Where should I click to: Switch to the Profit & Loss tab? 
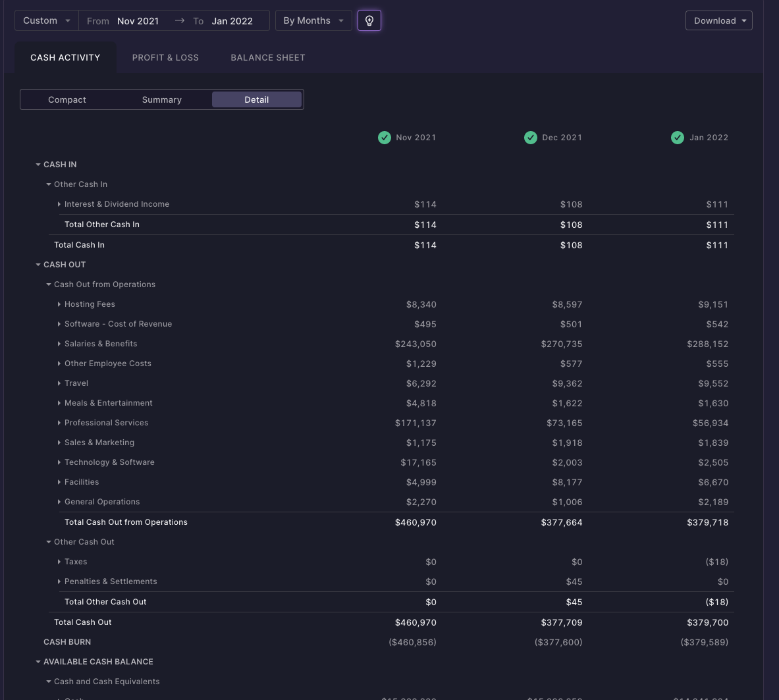[x=165, y=57]
